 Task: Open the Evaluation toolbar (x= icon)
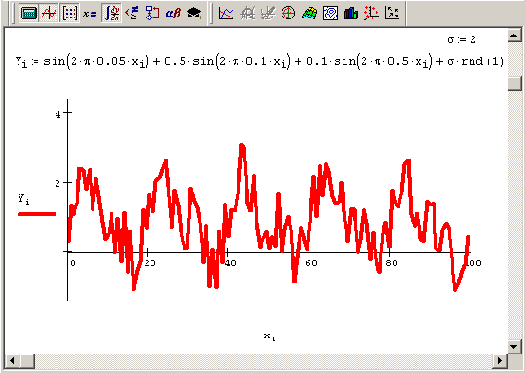point(90,13)
